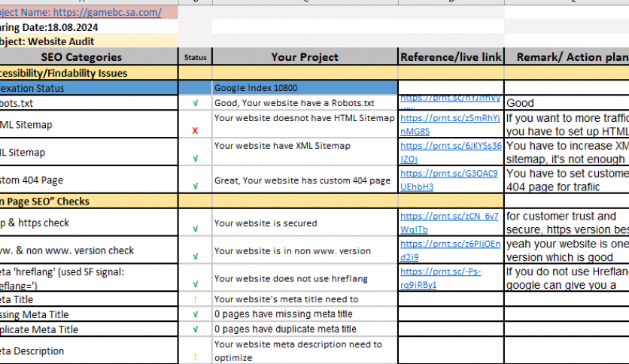
Task: Select the XML Sitemap green check mark
Action: pos(195,159)
